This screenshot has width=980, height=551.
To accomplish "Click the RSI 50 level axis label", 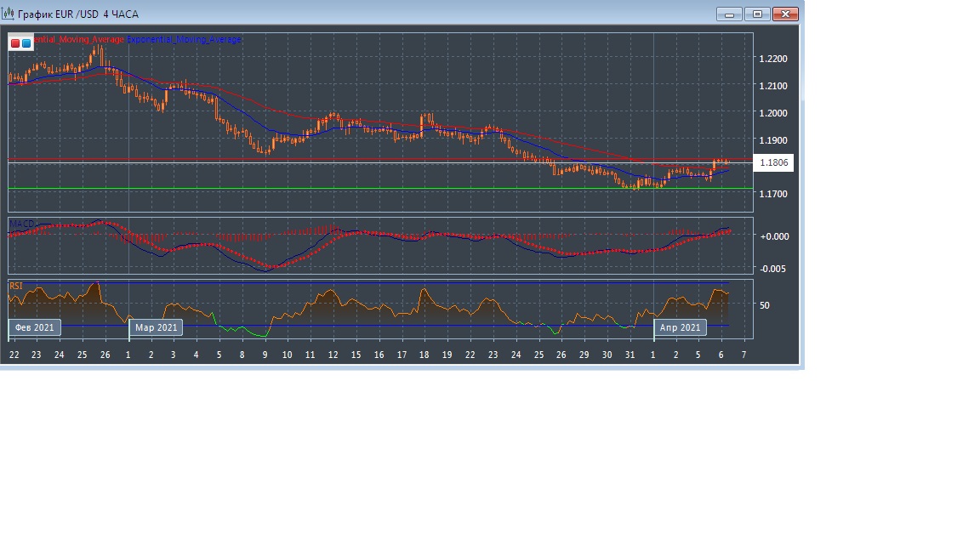I will (x=765, y=305).
